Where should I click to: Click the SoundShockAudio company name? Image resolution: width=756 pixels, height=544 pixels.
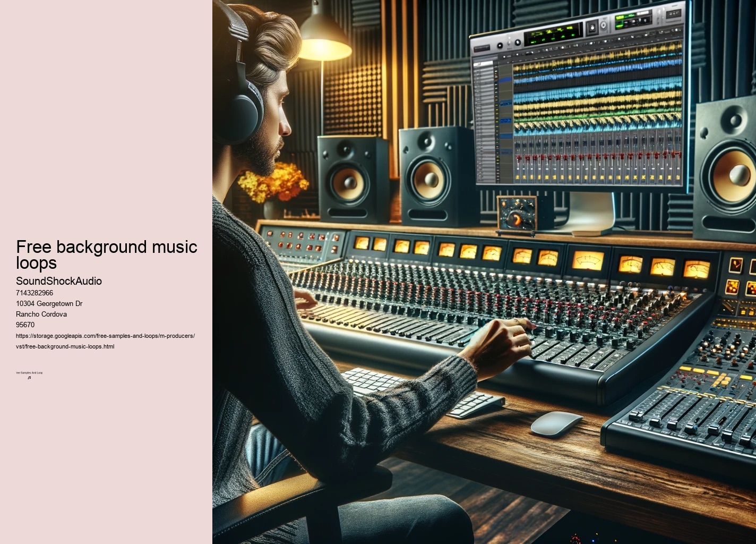coord(58,281)
